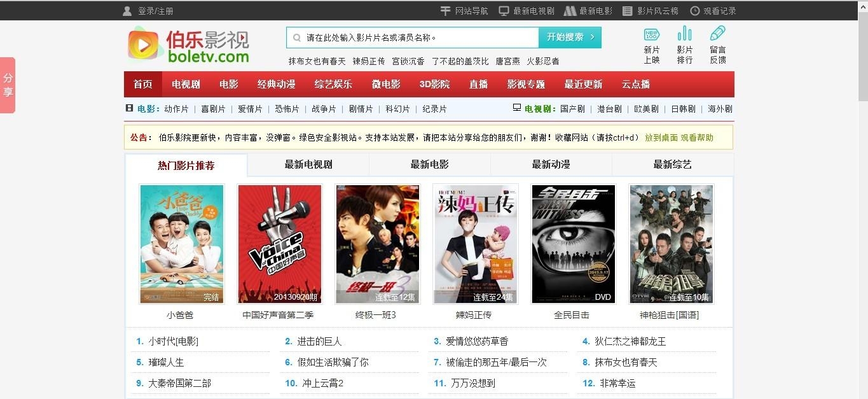Click the boletv.com site logo
The image size is (868, 399).
[188, 45]
